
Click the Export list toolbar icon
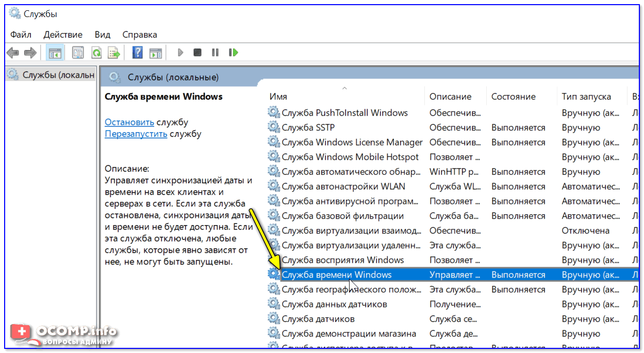coord(113,53)
